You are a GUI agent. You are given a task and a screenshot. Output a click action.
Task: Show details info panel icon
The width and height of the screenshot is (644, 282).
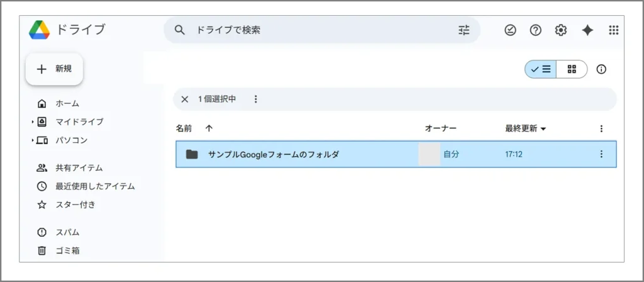point(601,69)
